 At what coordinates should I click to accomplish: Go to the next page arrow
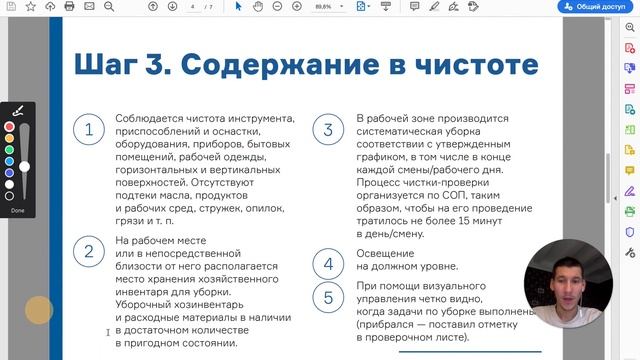173,6
